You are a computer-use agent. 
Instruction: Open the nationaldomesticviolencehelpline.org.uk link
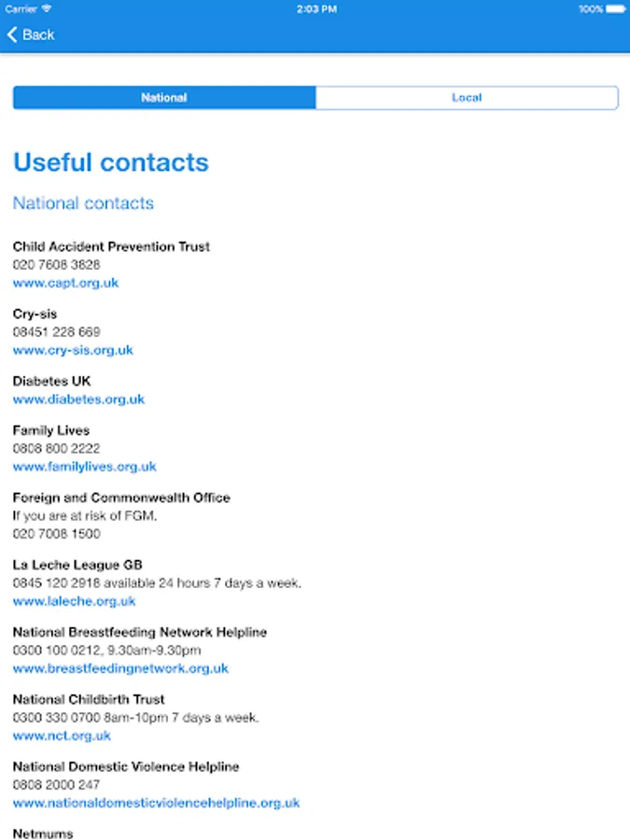[157, 803]
